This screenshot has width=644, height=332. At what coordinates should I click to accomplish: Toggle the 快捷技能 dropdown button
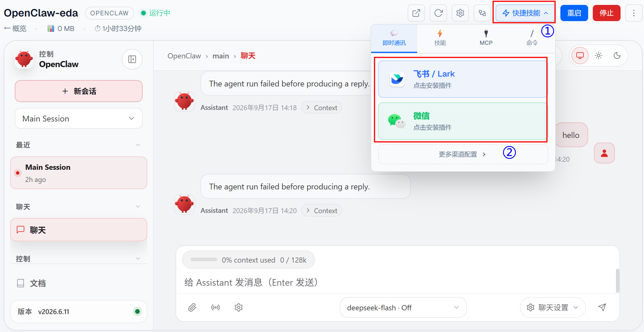pyautogui.click(x=525, y=13)
